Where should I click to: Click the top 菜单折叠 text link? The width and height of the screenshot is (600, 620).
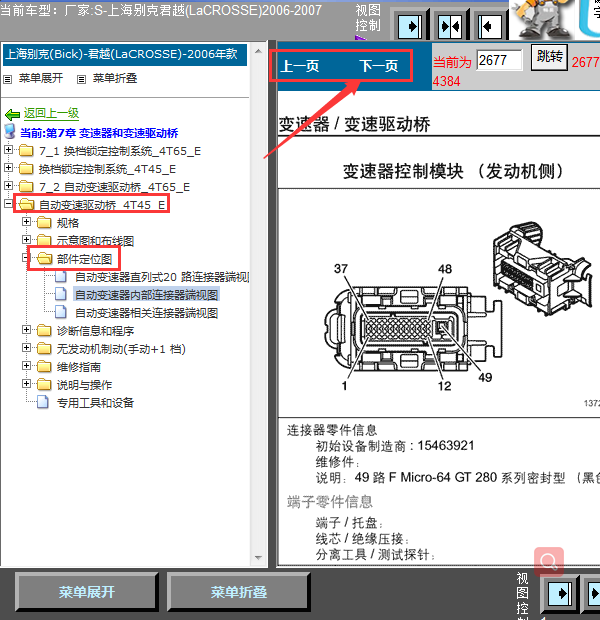point(115,78)
